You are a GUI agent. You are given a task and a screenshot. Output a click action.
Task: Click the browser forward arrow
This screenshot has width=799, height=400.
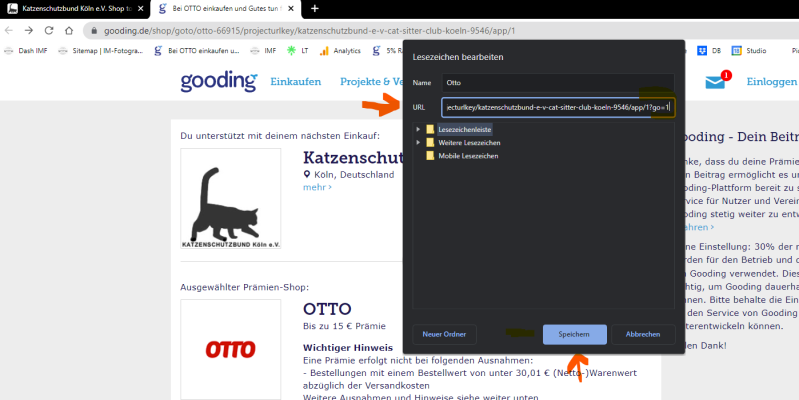[x=29, y=31]
